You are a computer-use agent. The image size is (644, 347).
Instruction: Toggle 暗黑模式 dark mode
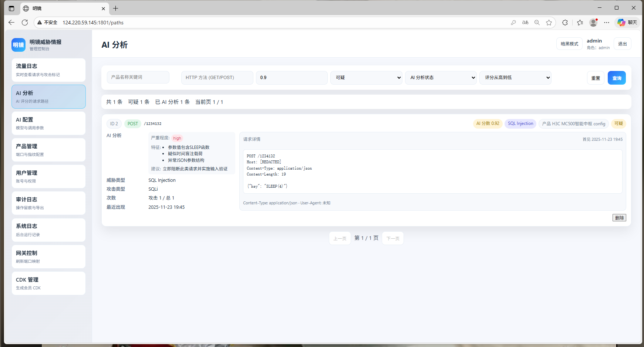(x=569, y=44)
